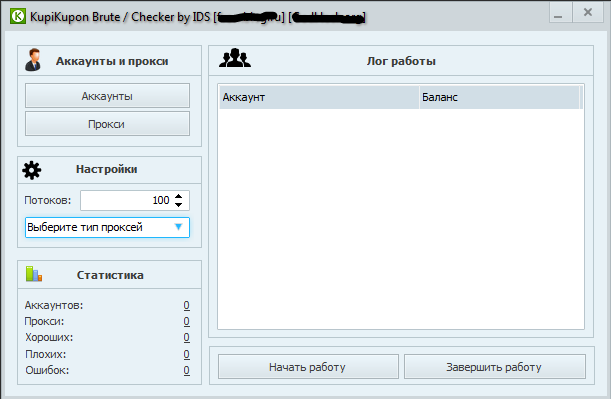This screenshot has height=399, width=611.
Task: Click the Завершить работу button
Action: click(x=494, y=367)
